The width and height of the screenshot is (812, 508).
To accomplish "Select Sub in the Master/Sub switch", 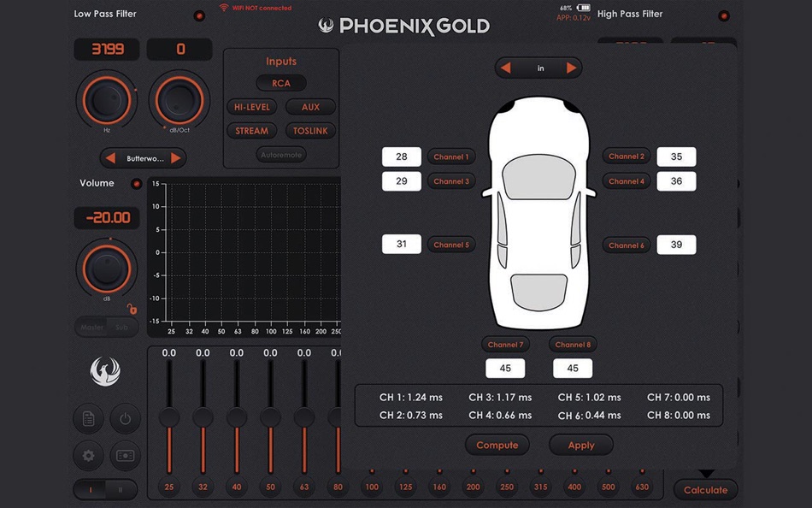I will pyautogui.click(x=122, y=327).
